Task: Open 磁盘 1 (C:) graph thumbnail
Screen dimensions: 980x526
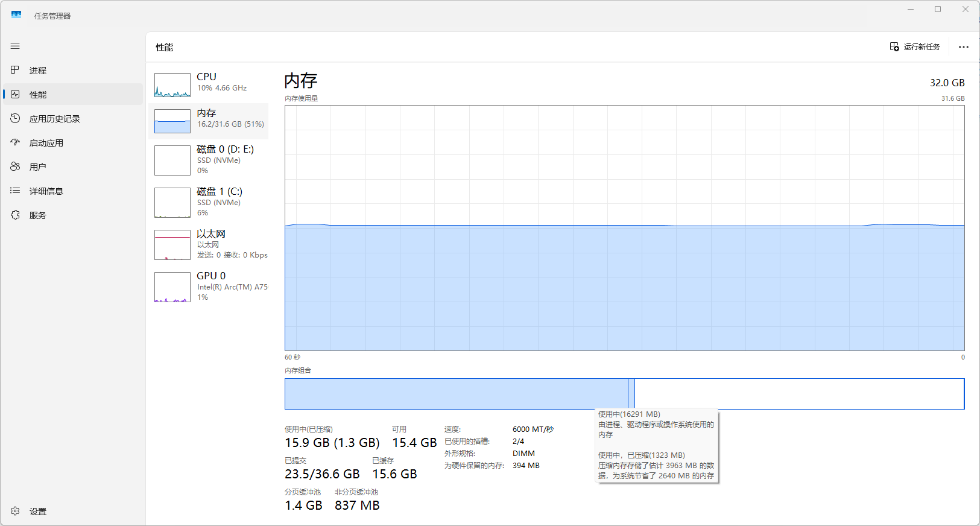Action: (172, 203)
